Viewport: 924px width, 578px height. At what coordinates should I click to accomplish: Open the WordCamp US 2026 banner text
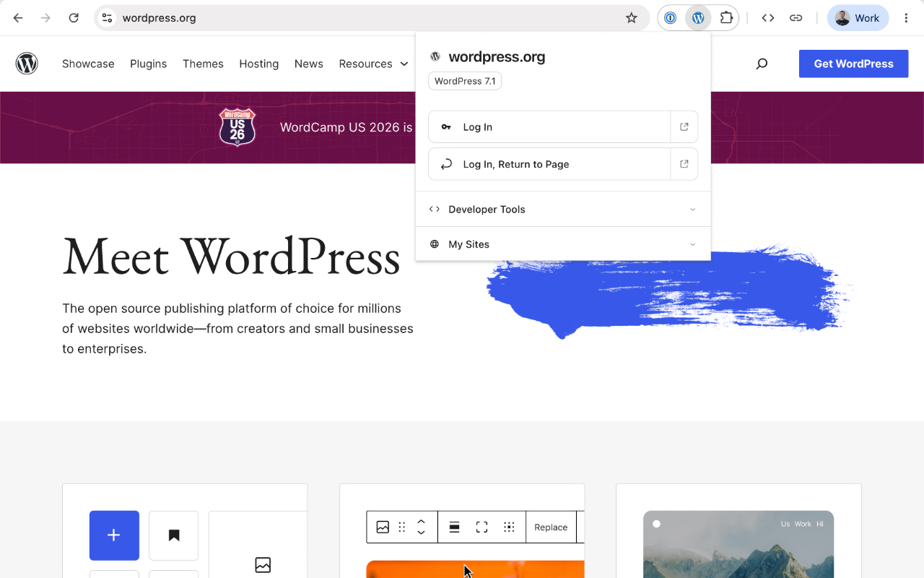click(346, 127)
